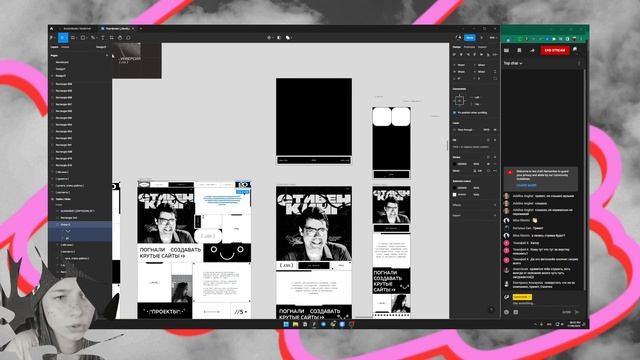640x360 pixels.
Task: Click the blue Share button
Action: pyautogui.click(x=470, y=38)
